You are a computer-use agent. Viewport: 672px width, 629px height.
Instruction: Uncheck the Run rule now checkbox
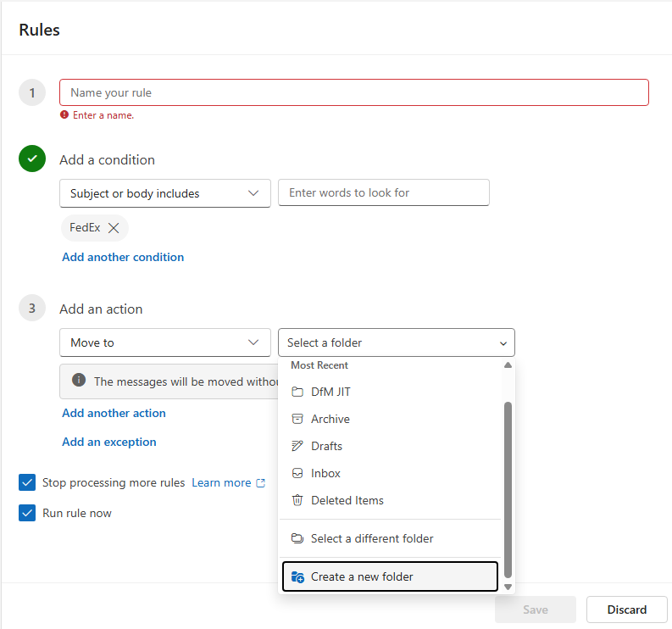coord(27,513)
